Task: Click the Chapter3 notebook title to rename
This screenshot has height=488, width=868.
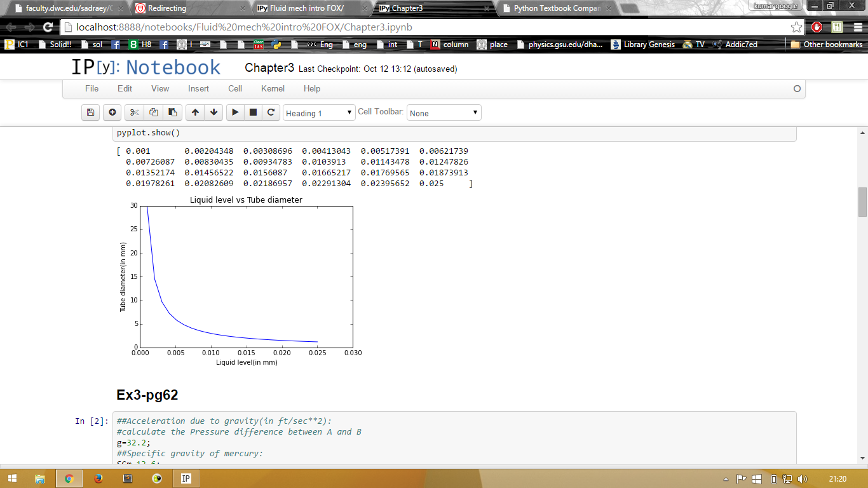Action: pos(269,68)
